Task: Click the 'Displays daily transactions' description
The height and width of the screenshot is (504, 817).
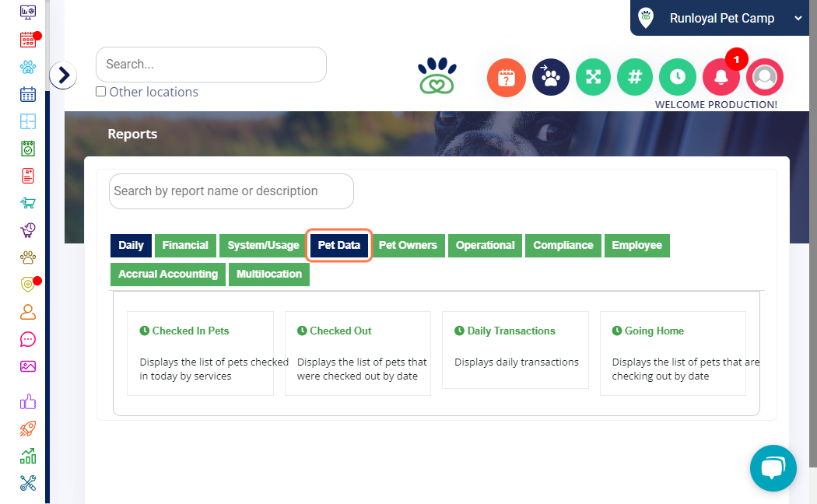Action: tap(517, 362)
